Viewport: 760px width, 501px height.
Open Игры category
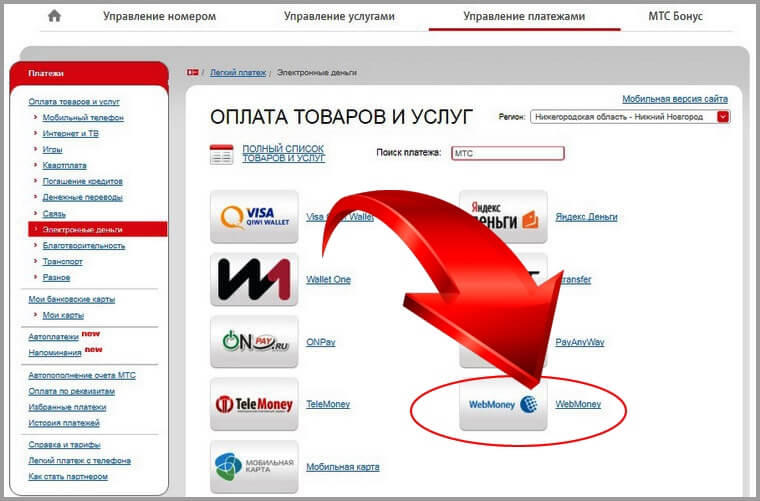click(x=52, y=149)
